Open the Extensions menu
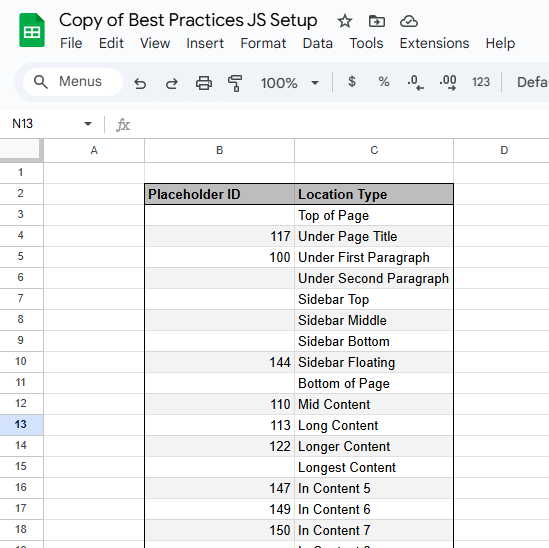 click(434, 43)
